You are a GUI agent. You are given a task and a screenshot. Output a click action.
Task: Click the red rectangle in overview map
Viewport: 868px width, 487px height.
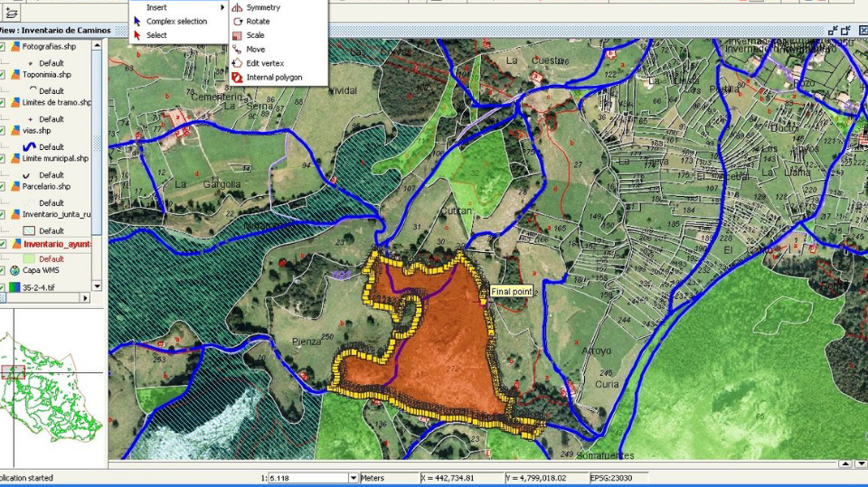point(14,371)
